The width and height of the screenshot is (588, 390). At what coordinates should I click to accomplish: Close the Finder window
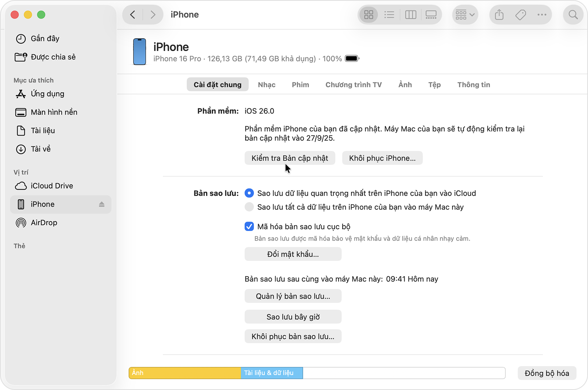tap(15, 15)
